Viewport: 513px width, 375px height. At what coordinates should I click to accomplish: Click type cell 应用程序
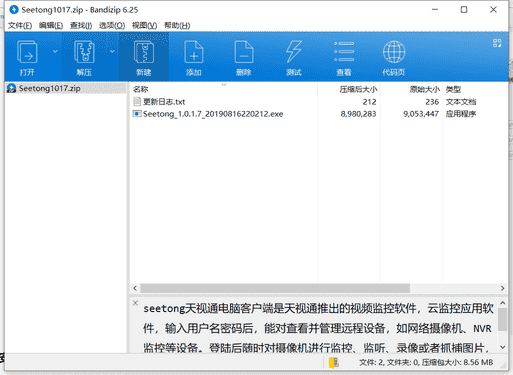(461, 114)
